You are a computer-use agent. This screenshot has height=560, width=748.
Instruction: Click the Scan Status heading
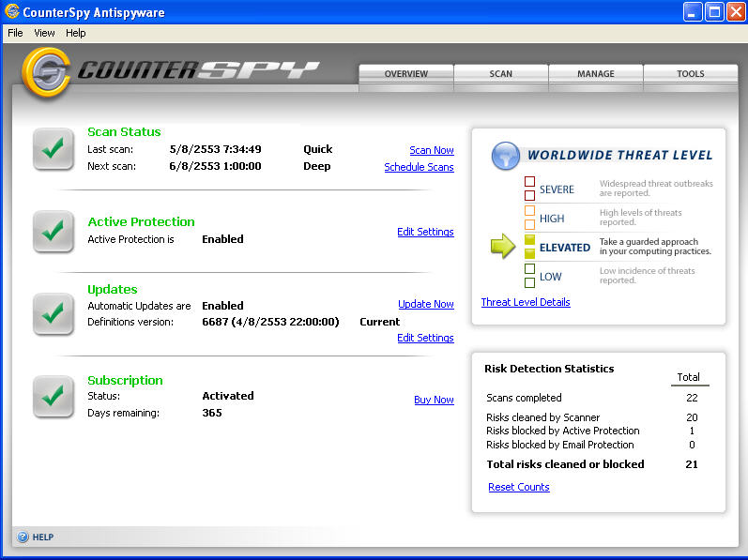(x=124, y=132)
